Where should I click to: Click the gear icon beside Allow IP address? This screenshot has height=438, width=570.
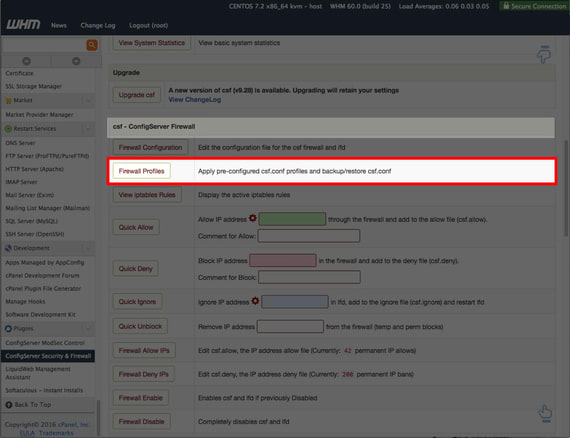point(253,218)
